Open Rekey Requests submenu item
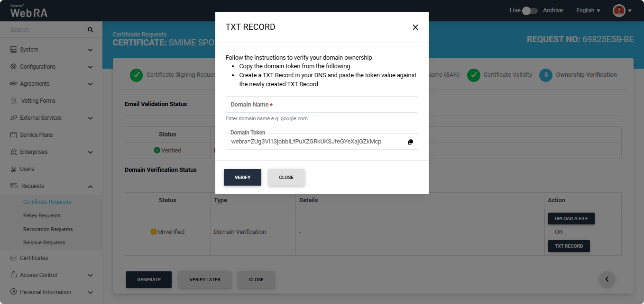This screenshot has height=304, width=644. pyautogui.click(x=42, y=215)
